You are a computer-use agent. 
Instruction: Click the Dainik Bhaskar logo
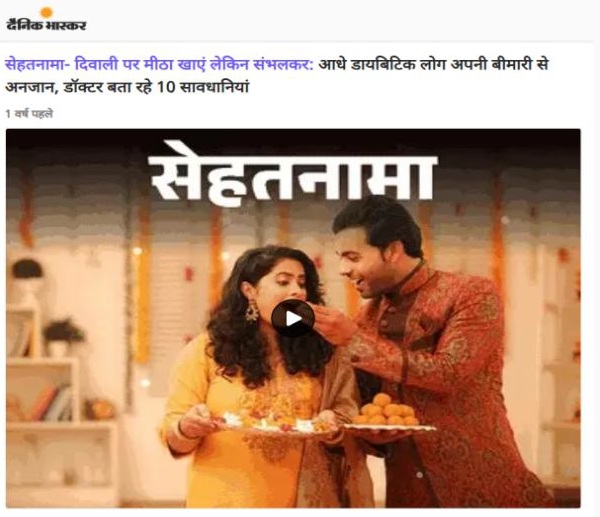(46, 19)
